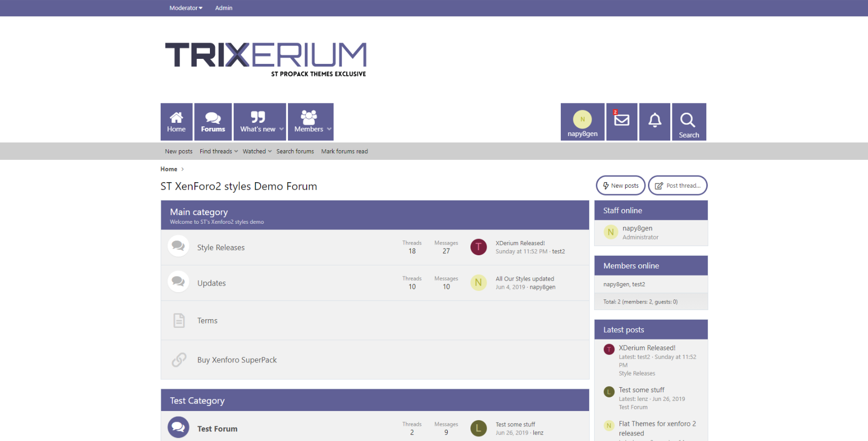Click the N avatar in Updates row
The image size is (868, 441).
tap(479, 283)
